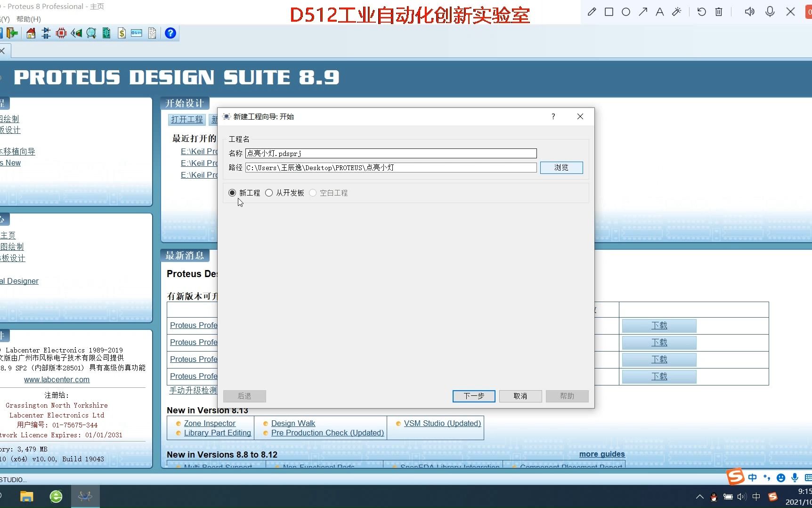Select the 新工程 radio button

point(232,193)
